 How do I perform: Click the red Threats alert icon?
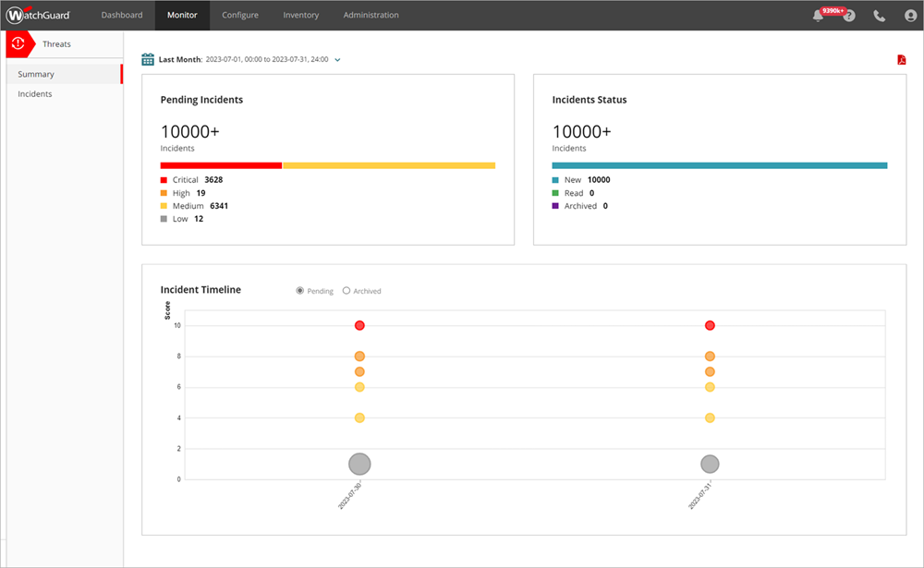point(18,43)
